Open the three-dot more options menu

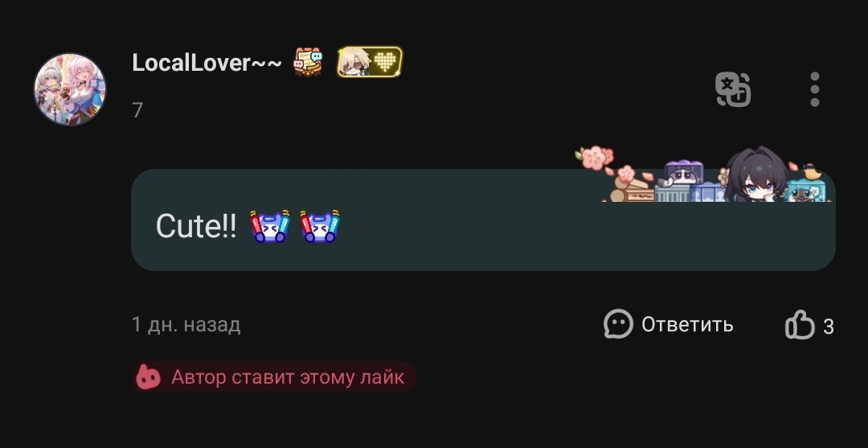[814, 89]
